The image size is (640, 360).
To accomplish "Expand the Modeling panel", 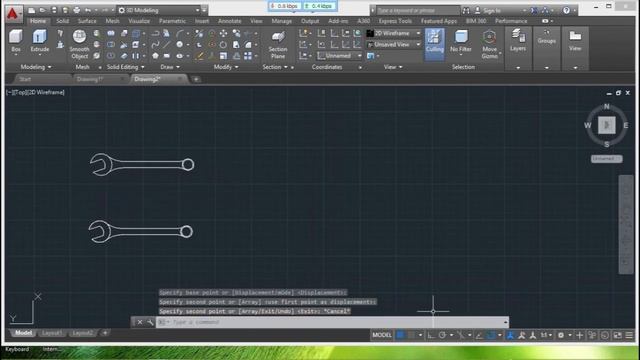I will [36, 67].
